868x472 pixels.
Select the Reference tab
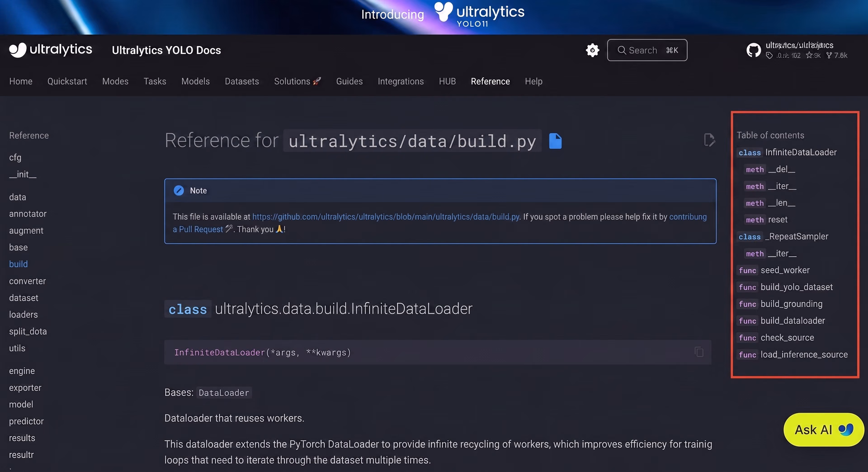[x=491, y=81]
